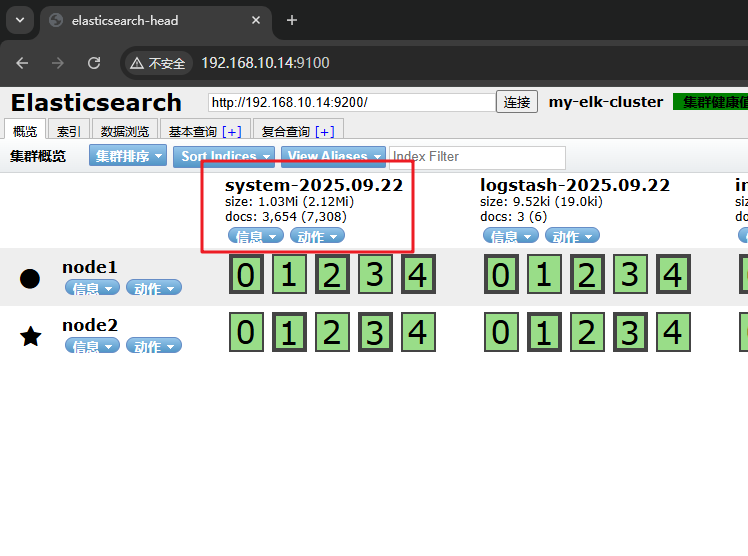Click the 连接 connect button
Image resolution: width=748 pixels, height=556 pixels.
coord(517,102)
